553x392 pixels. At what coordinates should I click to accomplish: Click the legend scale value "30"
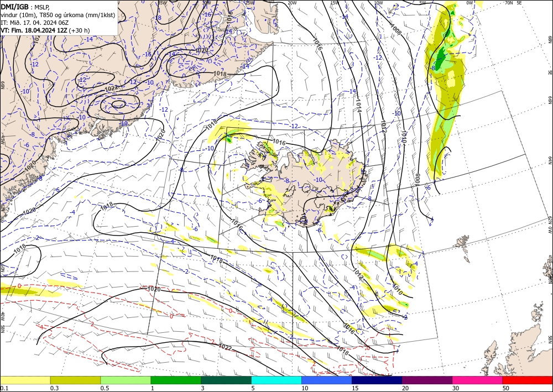(x=456, y=388)
